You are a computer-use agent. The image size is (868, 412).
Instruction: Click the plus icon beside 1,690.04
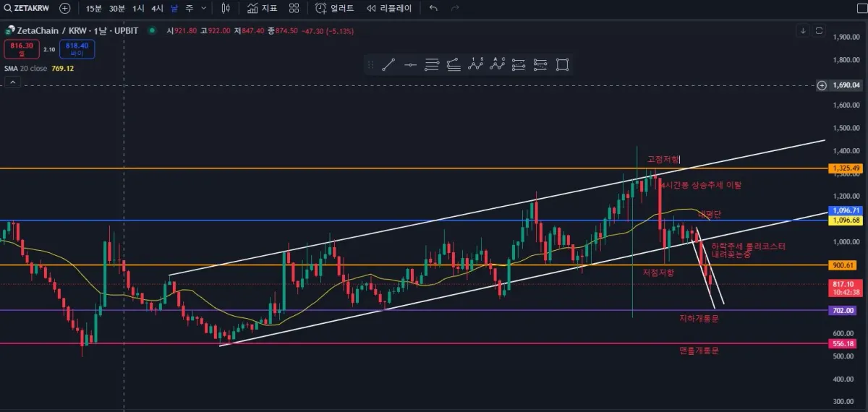[822, 85]
